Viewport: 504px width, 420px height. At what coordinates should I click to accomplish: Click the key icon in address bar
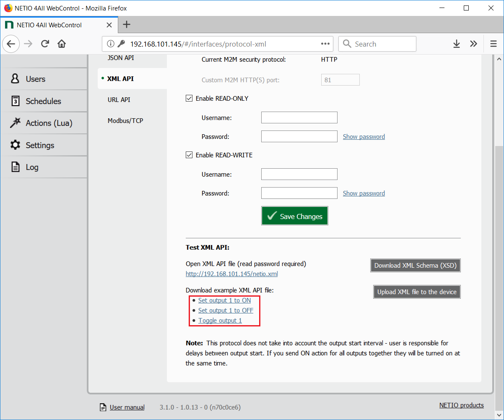(x=121, y=44)
